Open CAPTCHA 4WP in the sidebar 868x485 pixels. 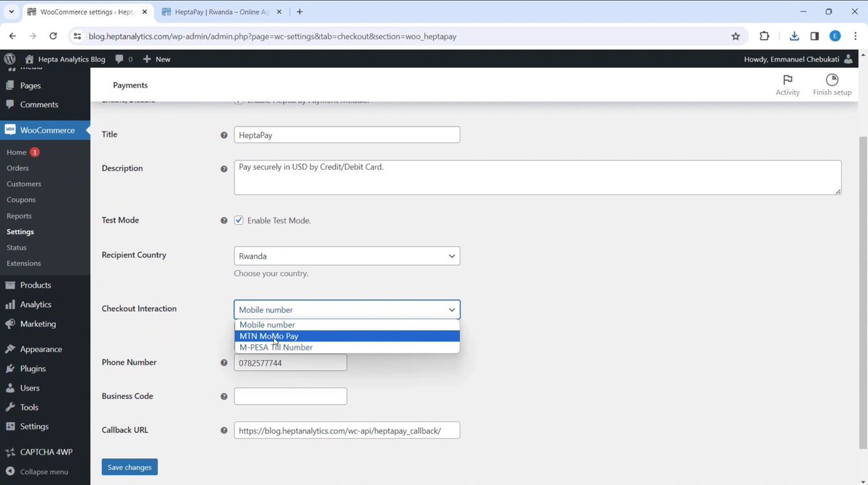click(x=45, y=452)
